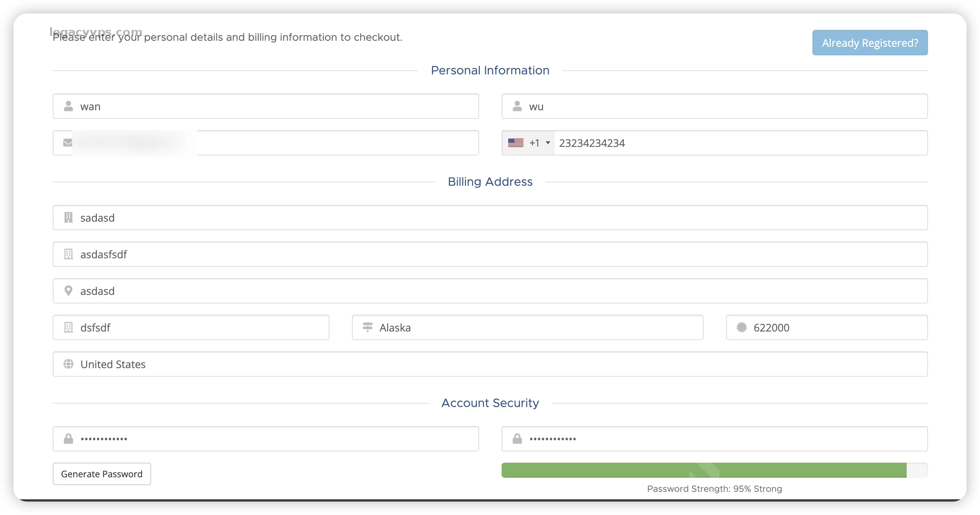The width and height of the screenshot is (980, 515).
Task: Click the signpost icon in the state field
Action: 367,327
